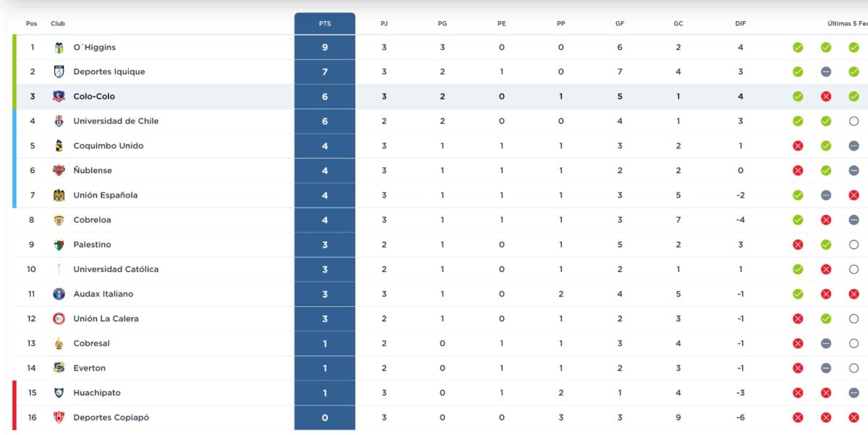868x435 pixels.
Task: Click the Unión Española crest icon
Action: (x=59, y=195)
